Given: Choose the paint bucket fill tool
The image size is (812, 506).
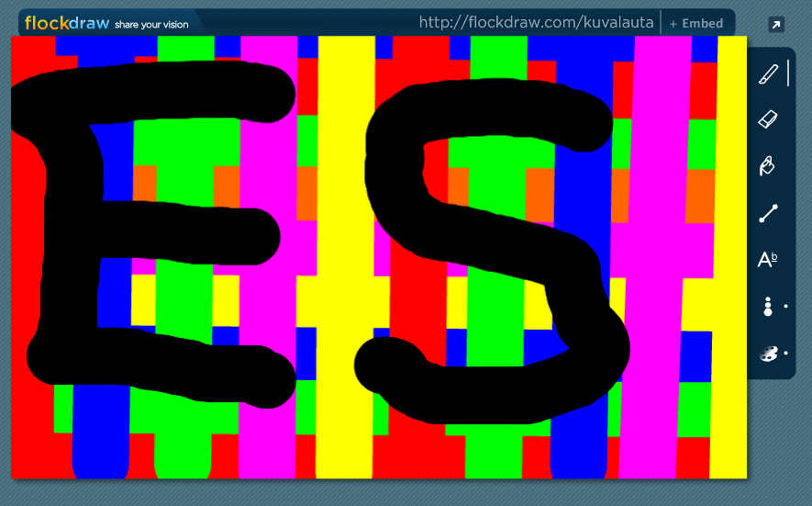Looking at the screenshot, I should (x=768, y=166).
